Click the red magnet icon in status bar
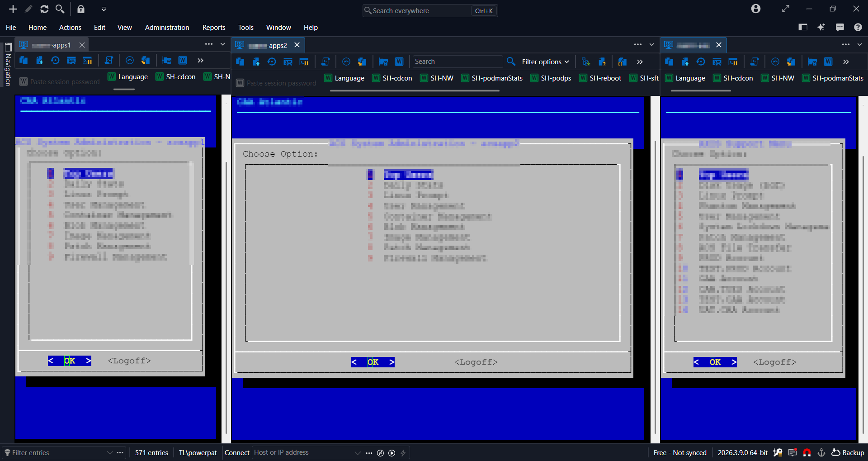 807,452
